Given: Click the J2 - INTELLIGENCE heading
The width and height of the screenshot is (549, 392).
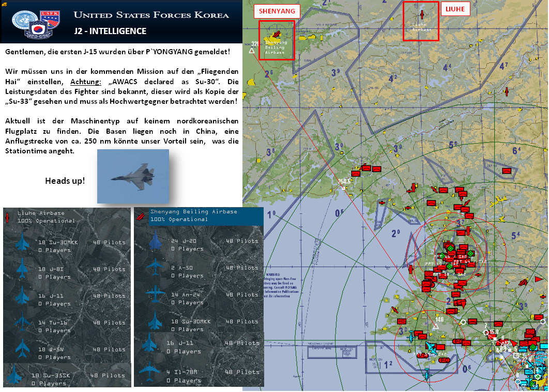Looking at the screenshot, I should click(x=110, y=31).
